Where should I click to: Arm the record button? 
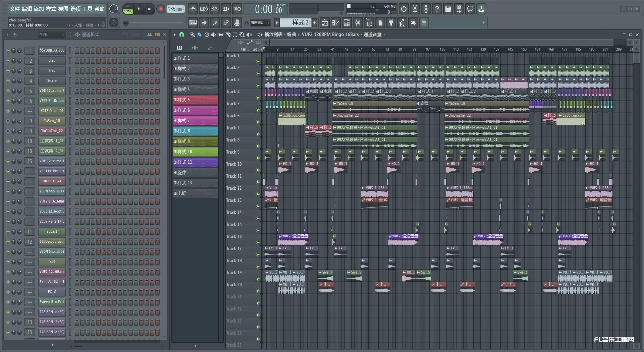pyautogui.click(x=161, y=9)
